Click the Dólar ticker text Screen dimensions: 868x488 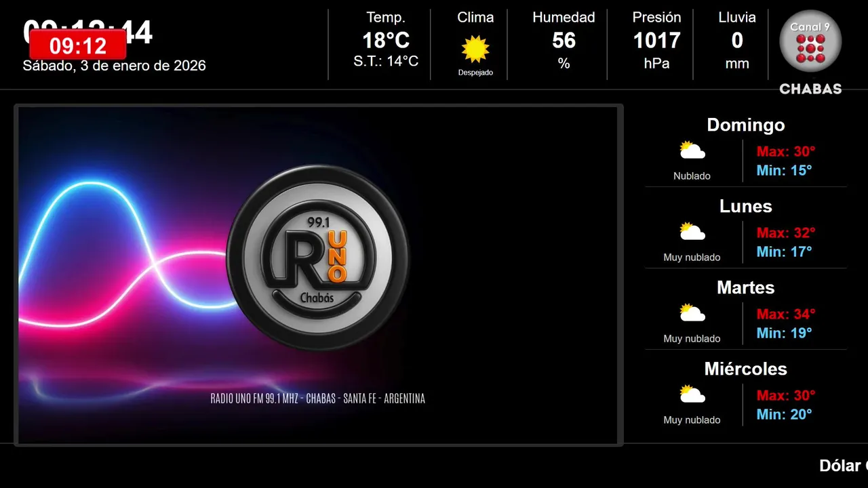tap(843, 466)
